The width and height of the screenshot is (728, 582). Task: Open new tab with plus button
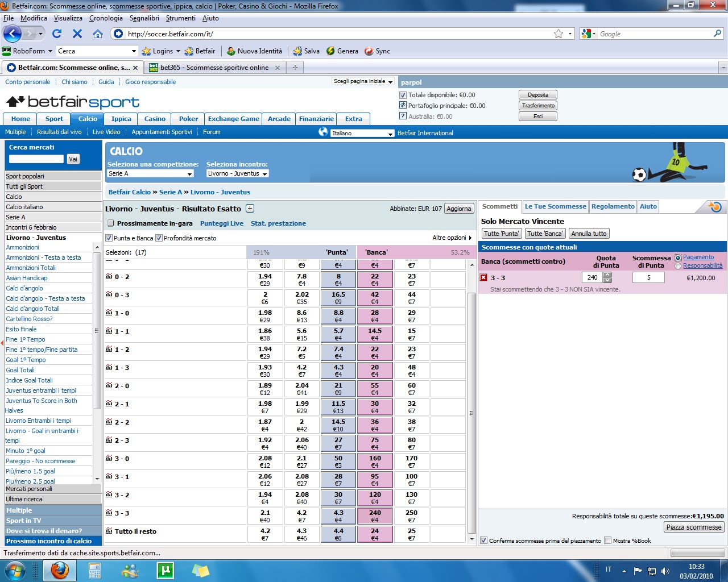pos(295,68)
